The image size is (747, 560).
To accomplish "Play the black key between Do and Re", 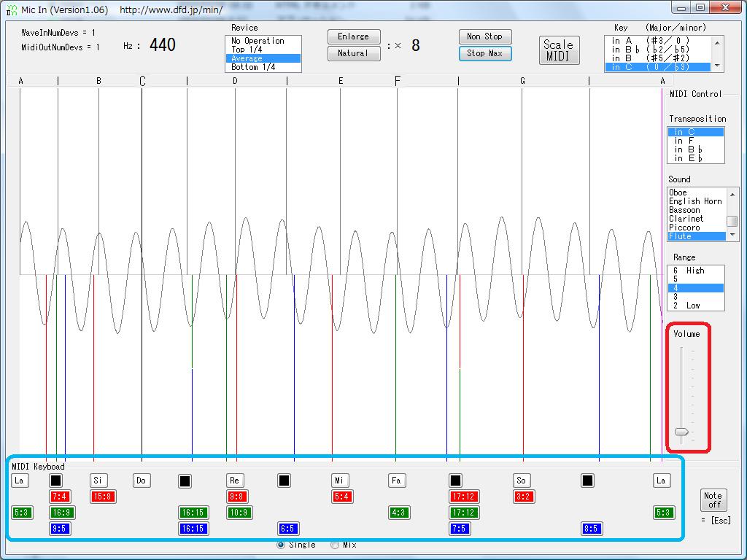I will tap(185, 481).
